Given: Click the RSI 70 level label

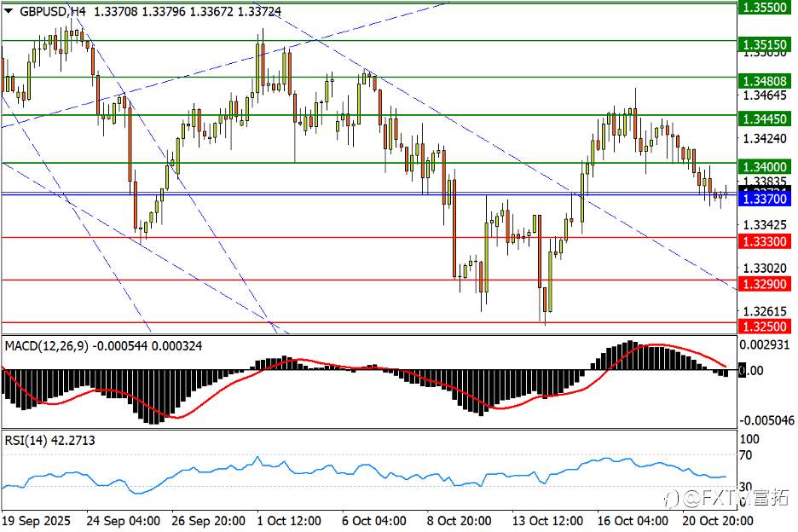Looking at the screenshot, I should tap(745, 455).
